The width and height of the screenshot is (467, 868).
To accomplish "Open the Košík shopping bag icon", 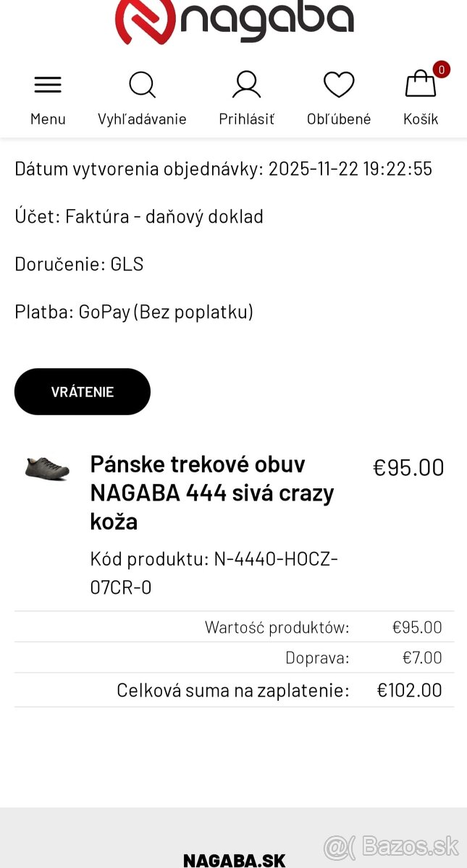I will click(x=421, y=85).
